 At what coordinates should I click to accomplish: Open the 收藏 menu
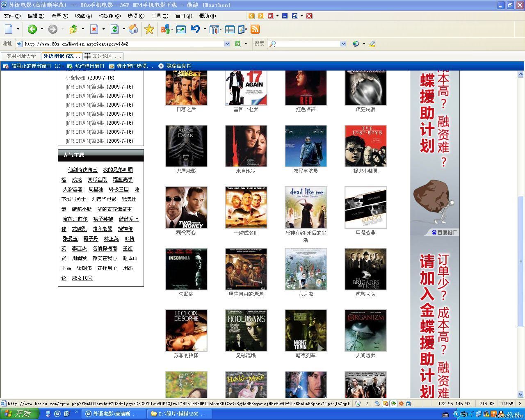pos(83,16)
